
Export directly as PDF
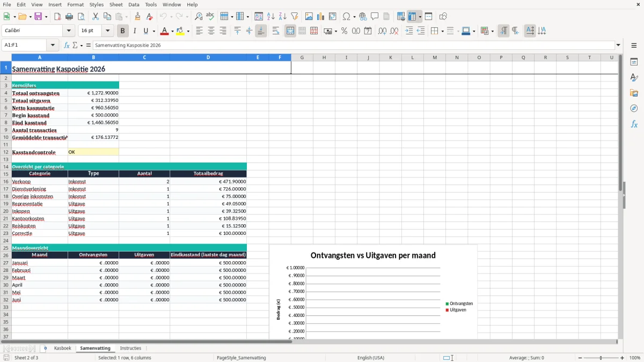point(57,17)
